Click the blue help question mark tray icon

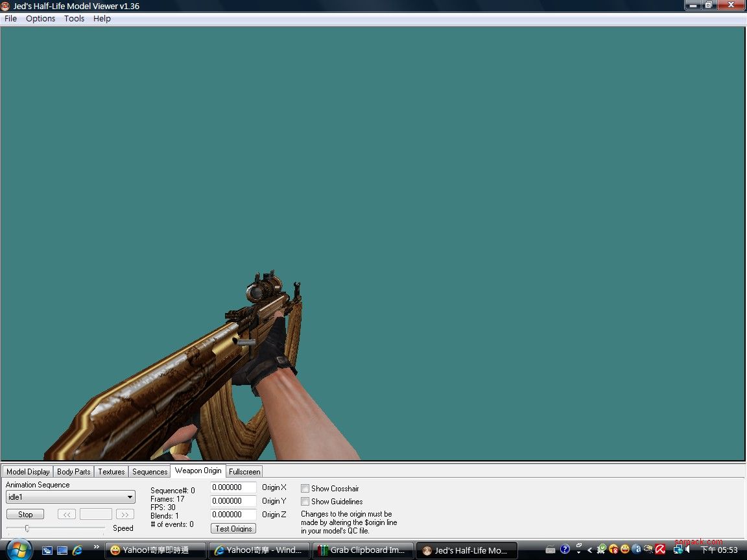565,550
